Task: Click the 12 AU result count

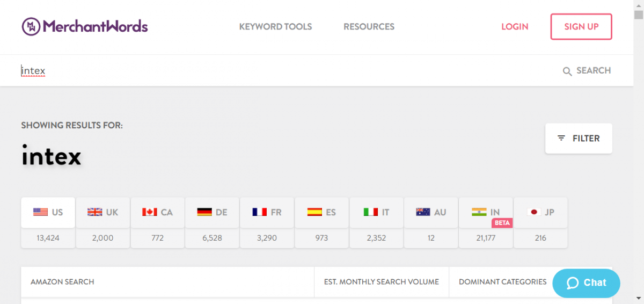Action: tap(431, 238)
